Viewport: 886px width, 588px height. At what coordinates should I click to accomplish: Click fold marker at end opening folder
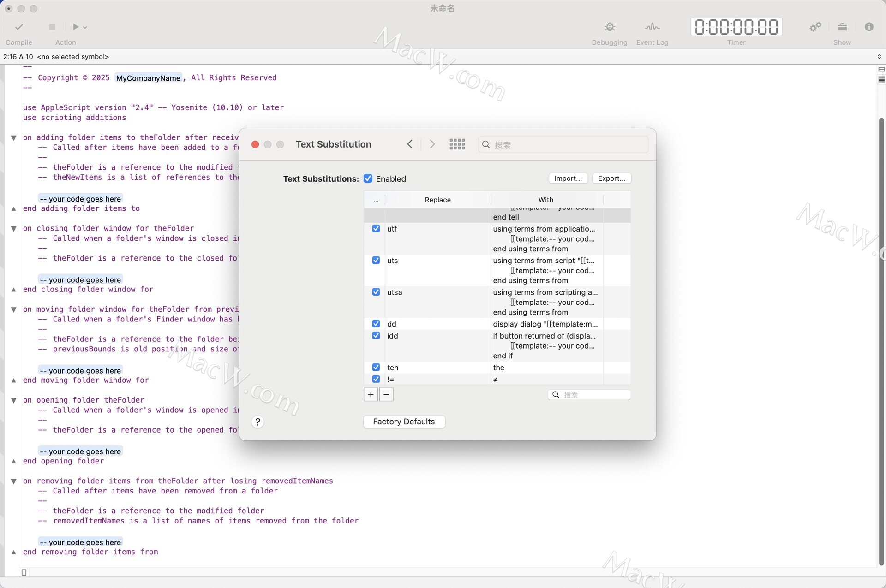click(13, 462)
